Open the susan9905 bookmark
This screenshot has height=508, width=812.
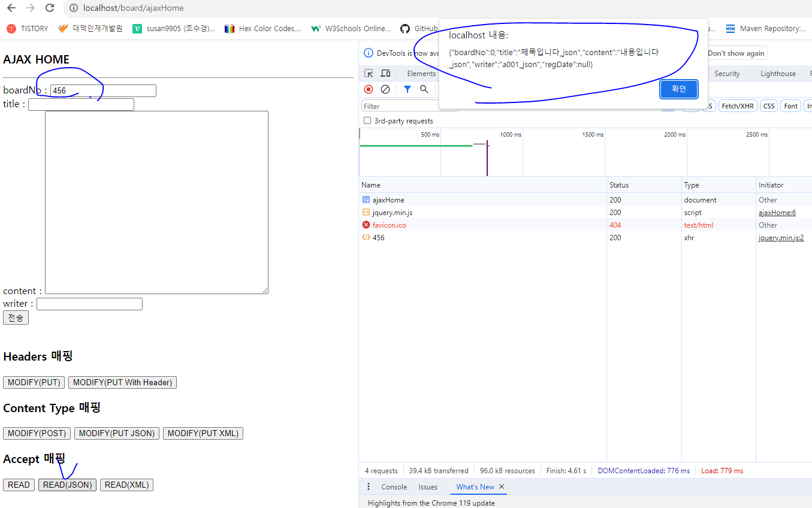(x=174, y=28)
